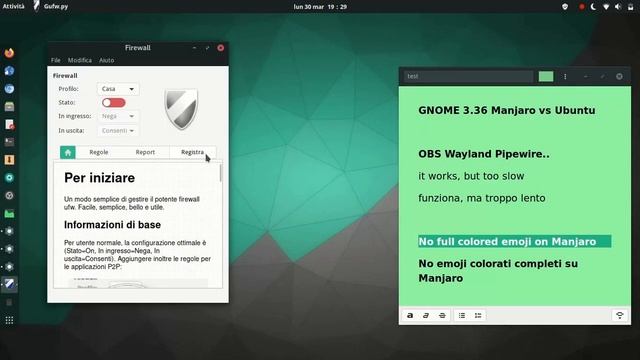Click highlighted line No full colored emoji on Manjaro
The height and width of the screenshot is (360, 640).
514,242
